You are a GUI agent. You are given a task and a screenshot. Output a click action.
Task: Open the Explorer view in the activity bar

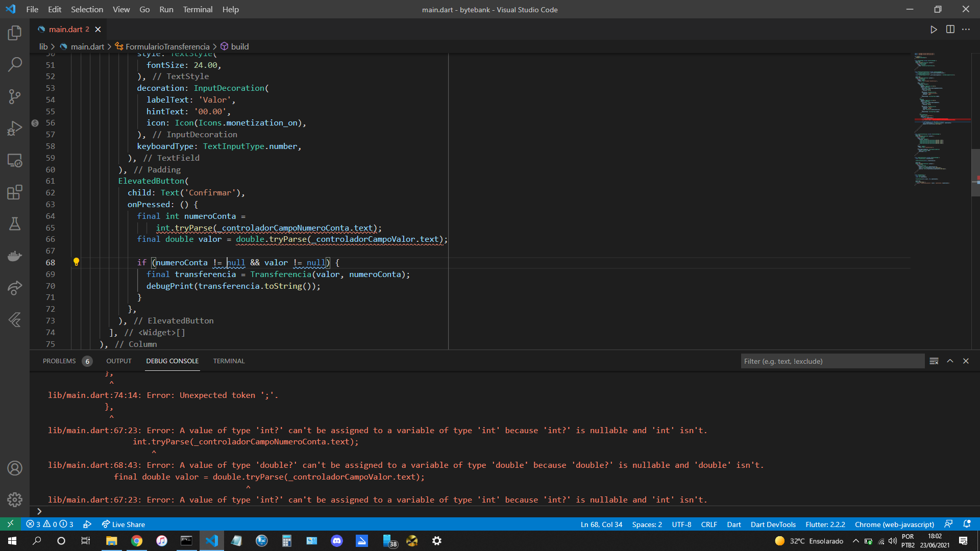(x=15, y=33)
